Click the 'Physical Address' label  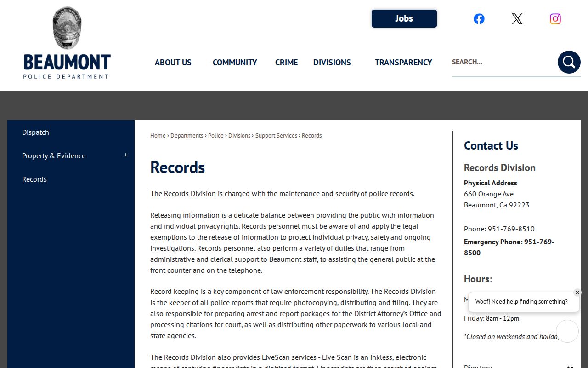pyautogui.click(x=491, y=183)
